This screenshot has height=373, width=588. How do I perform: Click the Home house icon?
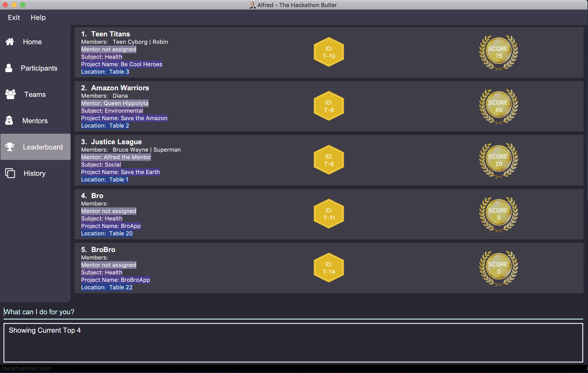tap(10, 42)
